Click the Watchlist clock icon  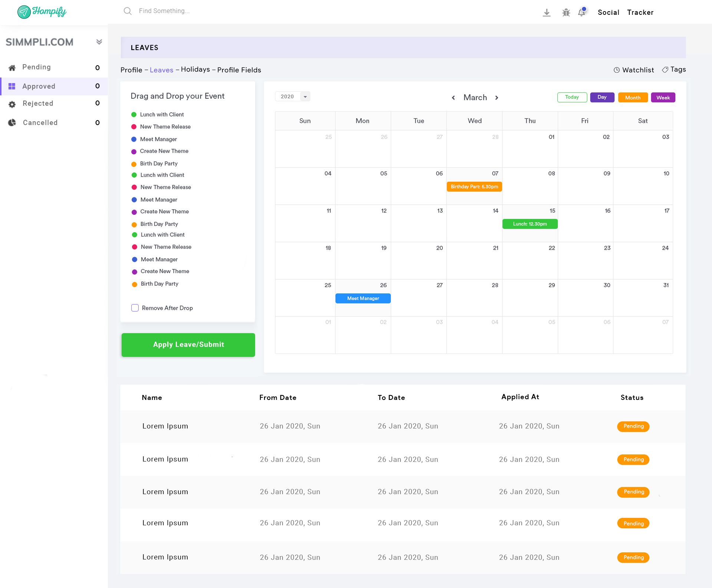click(x=616, y=70)
